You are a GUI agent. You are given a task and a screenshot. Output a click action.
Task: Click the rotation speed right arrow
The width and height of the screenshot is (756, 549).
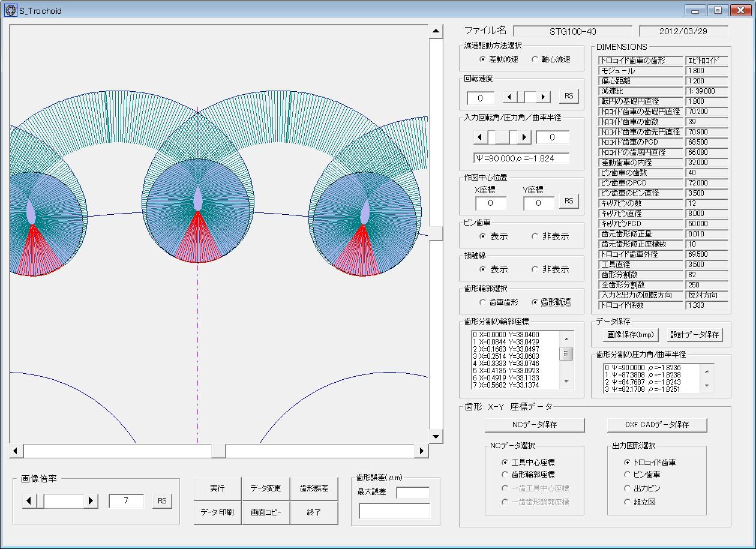[x=544, y=97]
